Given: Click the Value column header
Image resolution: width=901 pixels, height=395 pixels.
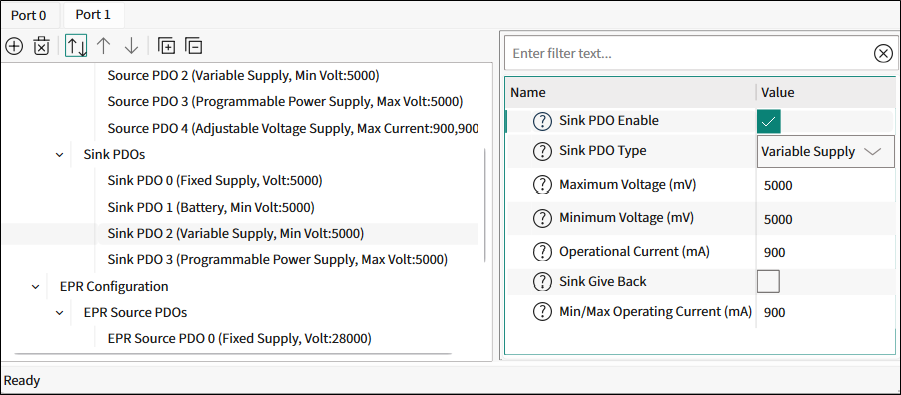Looking at the screenshot, I should pos(778,93).
